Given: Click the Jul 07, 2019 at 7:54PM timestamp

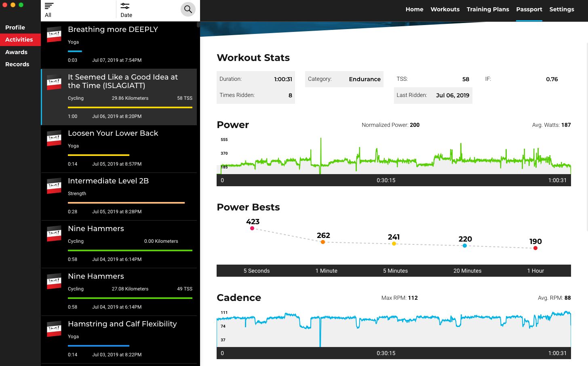Looking at the screenshot, I should (117, 60).
